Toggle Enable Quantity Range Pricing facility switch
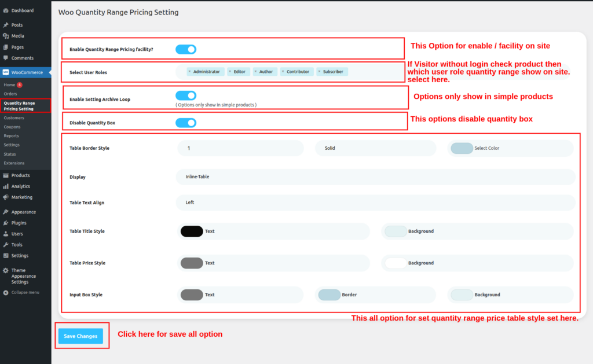The image size is (593, 364). pyautogui.click(x=186, y=49)
